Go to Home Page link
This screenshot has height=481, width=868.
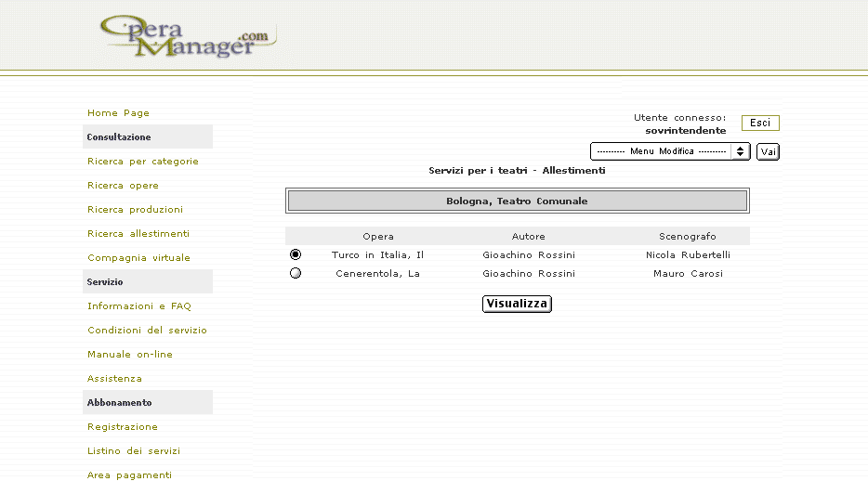pos(118,113)
